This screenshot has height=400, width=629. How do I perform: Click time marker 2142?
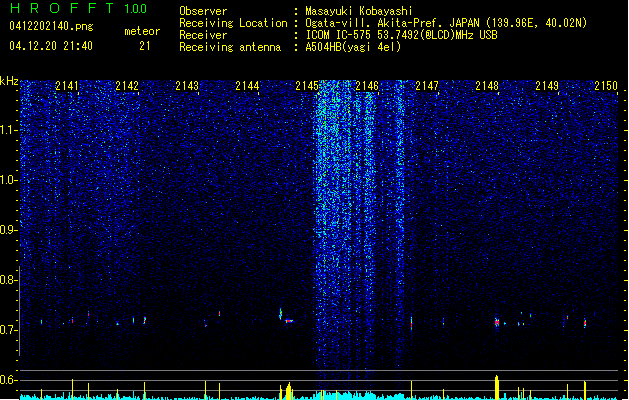tap(127, 86)
